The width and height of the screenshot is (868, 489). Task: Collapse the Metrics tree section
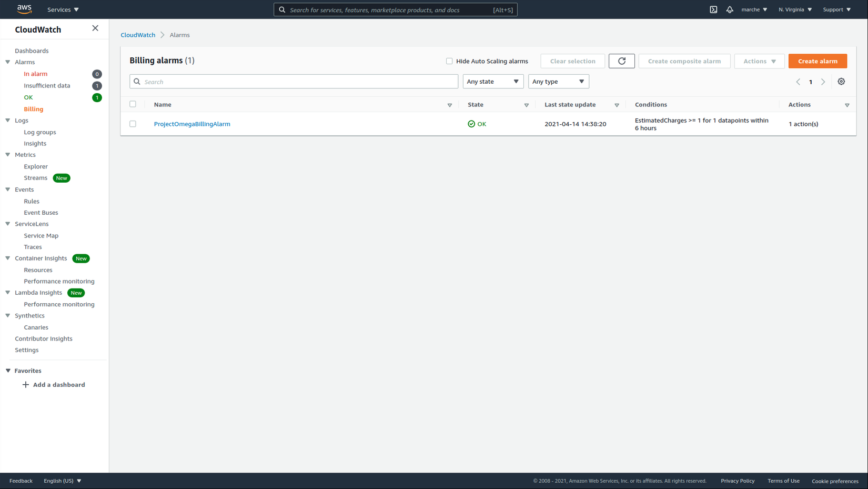click(x=8, y=155)
